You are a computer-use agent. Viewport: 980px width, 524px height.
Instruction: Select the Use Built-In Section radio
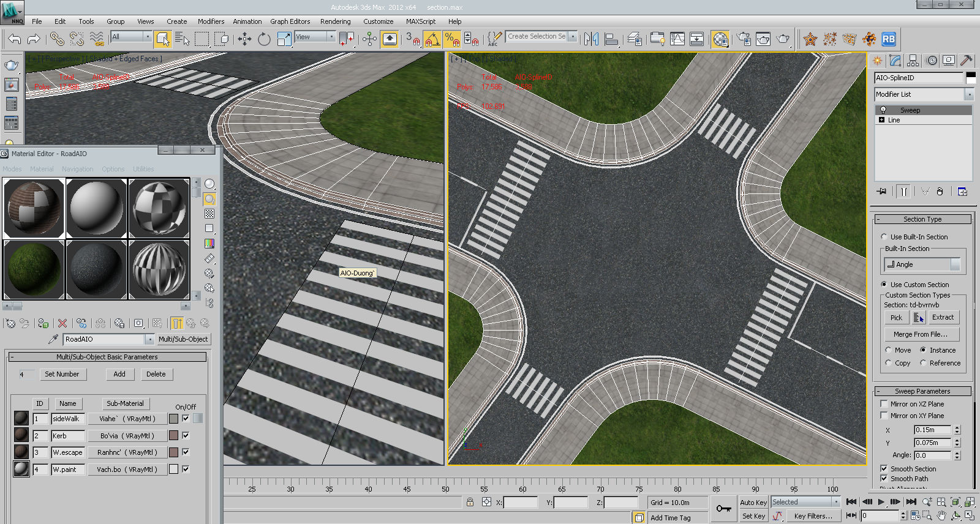pyautogui.click(x=884, y=237)
